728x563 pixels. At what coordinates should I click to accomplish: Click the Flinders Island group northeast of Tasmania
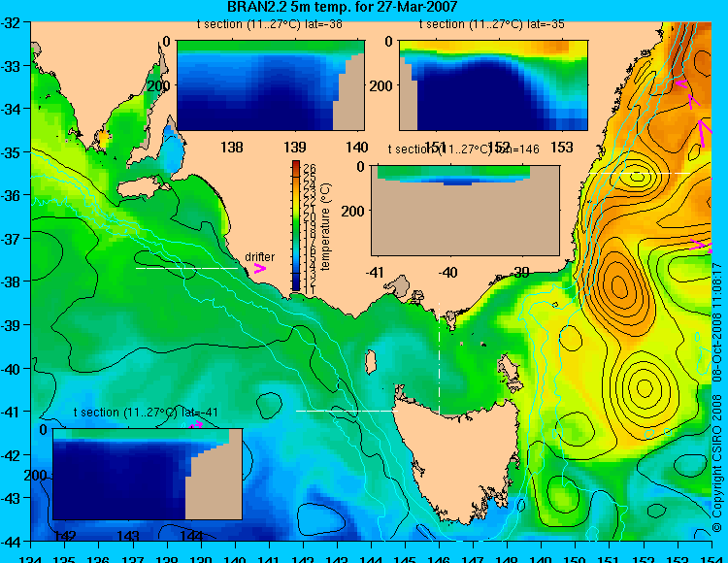click(x=510, y=373)
